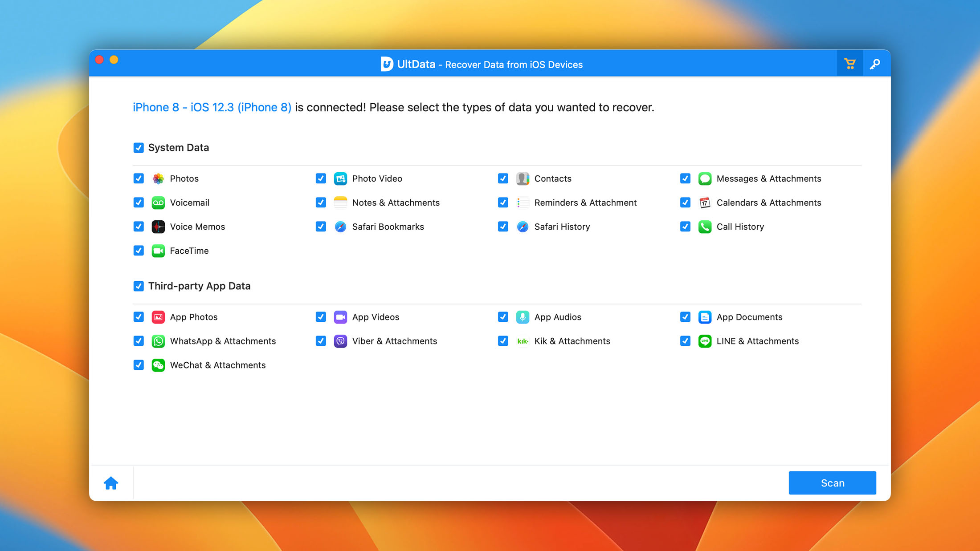Toggle the App Videos checkbox
Image resolution: width=980 pixels, height=551 pixels.
tap(321, 317)
